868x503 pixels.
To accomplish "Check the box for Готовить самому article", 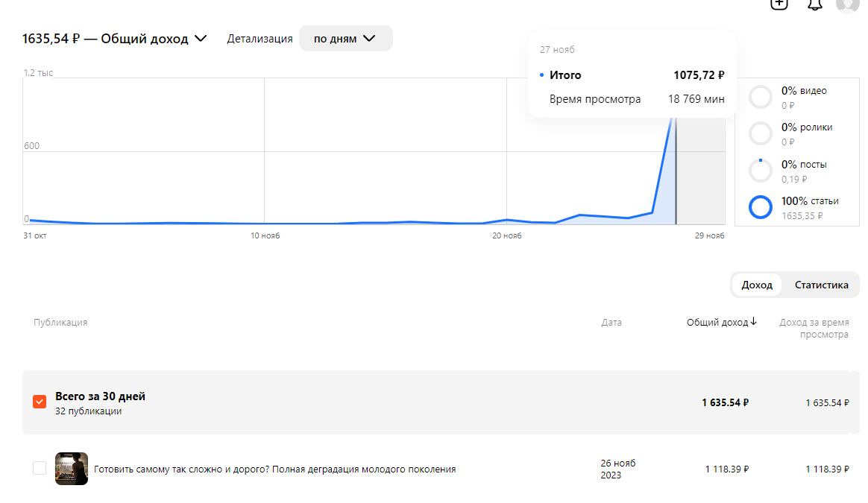I will [x=40, y=469].
